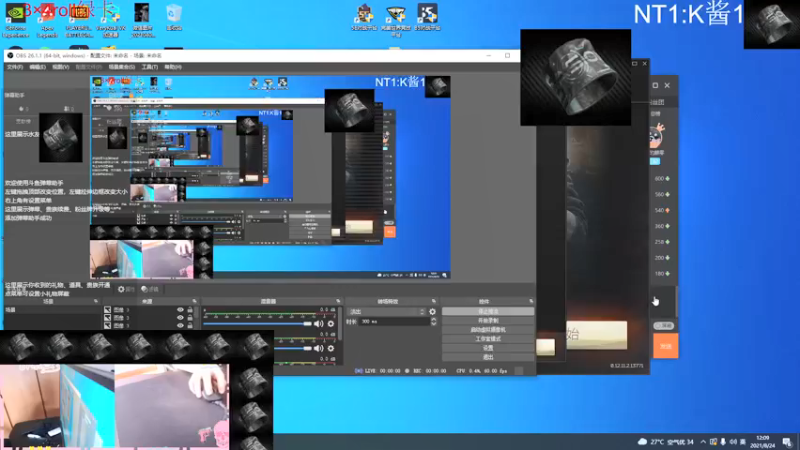The image size is (800, 450).
Task: Open source 属性 properties button
Action: pyautogui.click(x=126, y=289)
